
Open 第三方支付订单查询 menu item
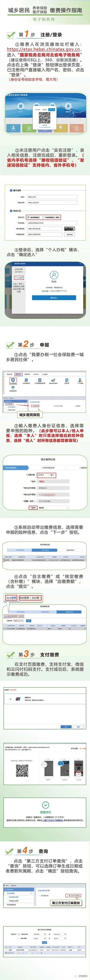pos(72,895)
